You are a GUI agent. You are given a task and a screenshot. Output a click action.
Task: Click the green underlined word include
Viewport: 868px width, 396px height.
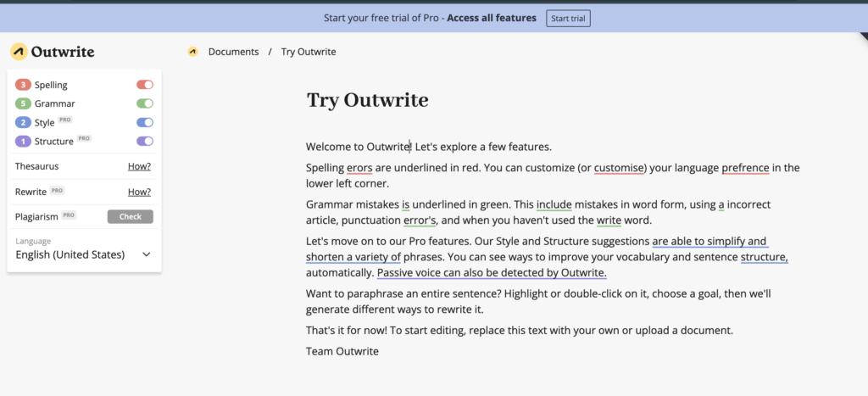pyautogui.click(x=554, y=205)
